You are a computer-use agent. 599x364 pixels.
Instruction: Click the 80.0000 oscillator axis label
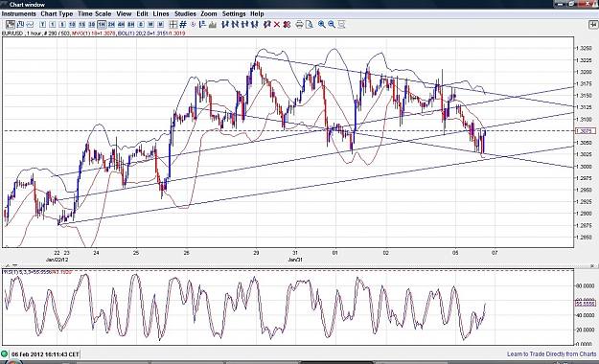(585, 285)
